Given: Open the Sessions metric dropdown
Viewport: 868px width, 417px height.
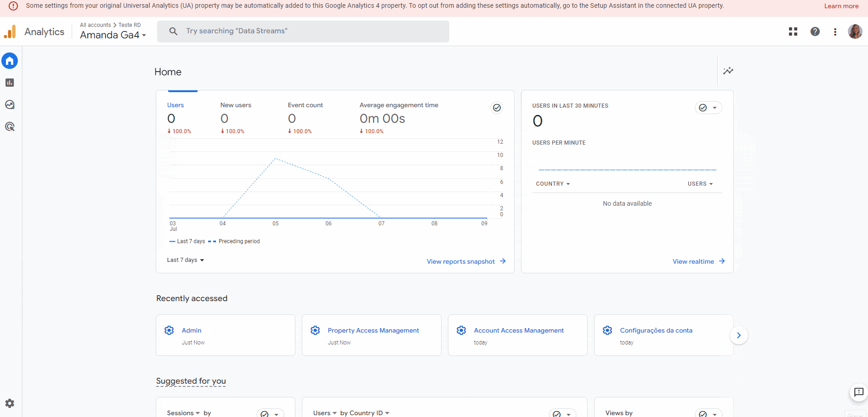Looking at the screenshot, I should click(x=184, y=413).
